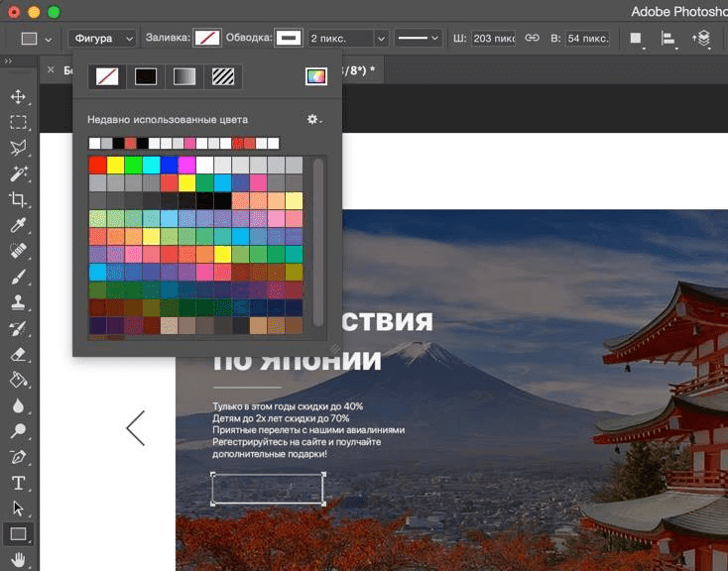Open swatches panel gear menu
This screenshot has width=728, height=571.
pos(313,119)
